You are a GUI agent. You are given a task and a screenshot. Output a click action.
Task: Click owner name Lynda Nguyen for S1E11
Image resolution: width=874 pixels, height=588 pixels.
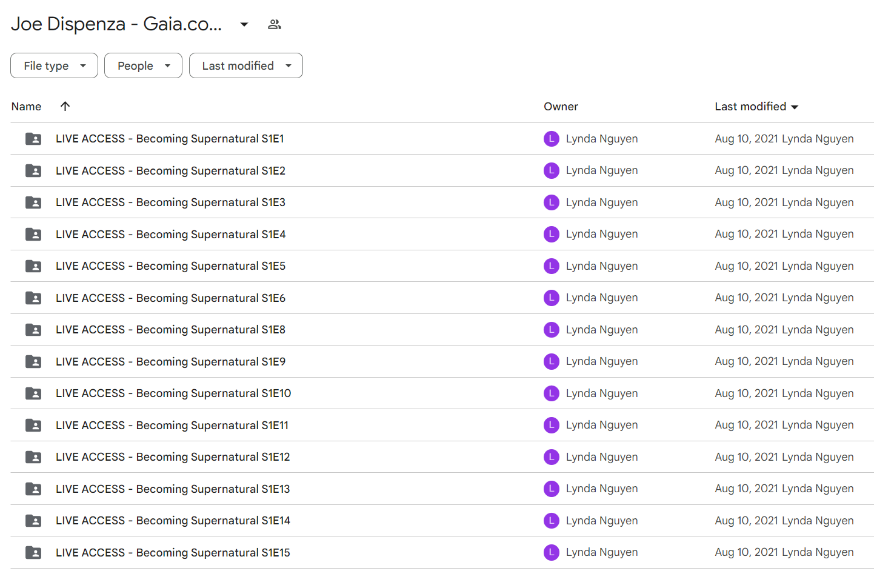[x=602, y=425]
